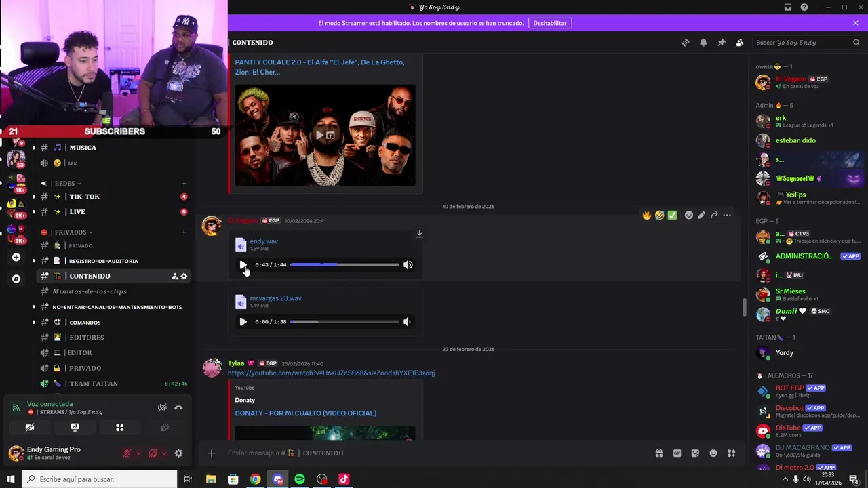
Task: Mute volume of mrvargas 23.wav player
Action: click(x=407, y=322)
